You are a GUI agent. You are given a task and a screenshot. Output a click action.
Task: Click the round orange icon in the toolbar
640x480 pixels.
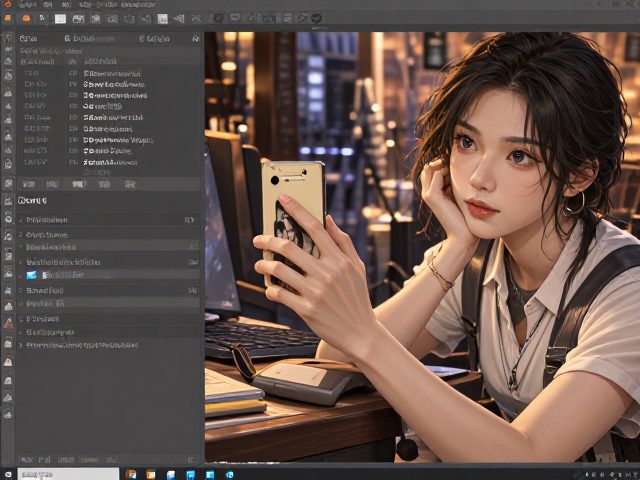click(26, 18)
